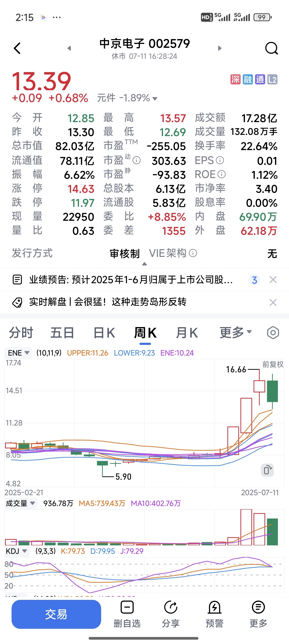Image resolution: width=289 pixels, height=644 pixels.
Task: Switch to 分时 chart tab
Action: [x=21, y=333]
